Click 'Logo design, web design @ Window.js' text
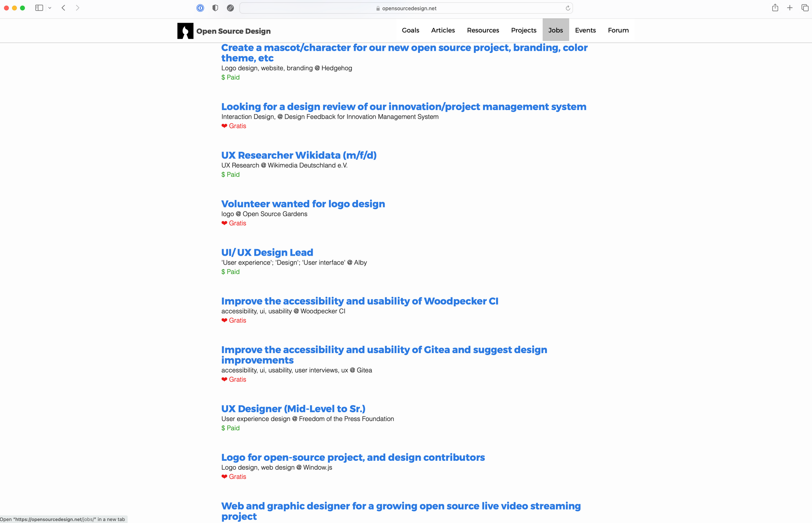The height and width of the screenshot is (523, 812). [276, 468]
